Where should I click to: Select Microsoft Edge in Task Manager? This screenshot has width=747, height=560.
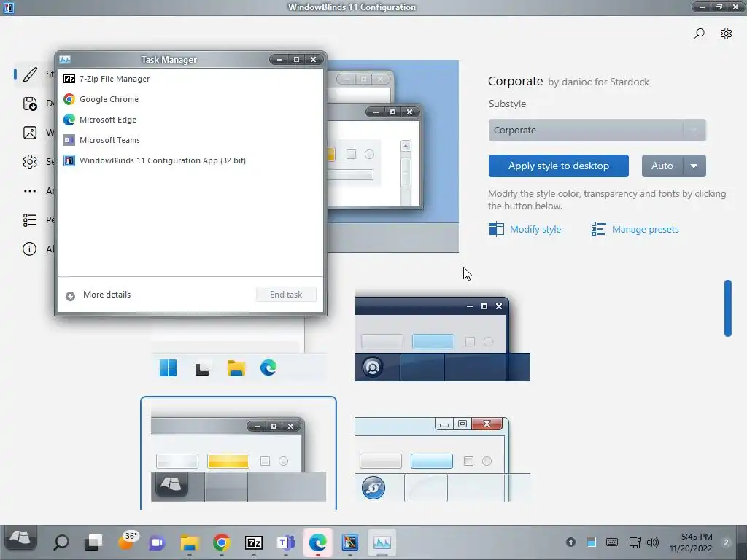(190, 120)
